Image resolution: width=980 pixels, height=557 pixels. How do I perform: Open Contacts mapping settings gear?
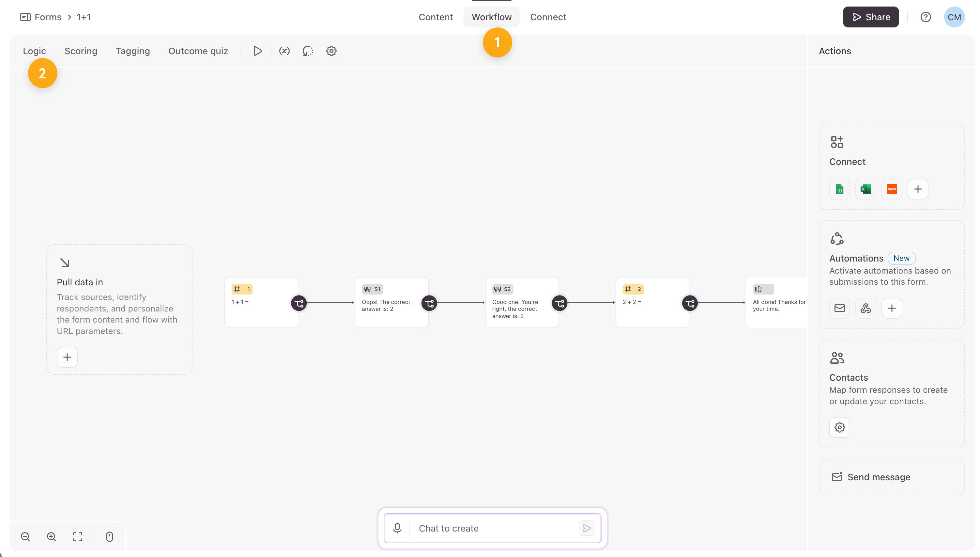pos(839,427)
